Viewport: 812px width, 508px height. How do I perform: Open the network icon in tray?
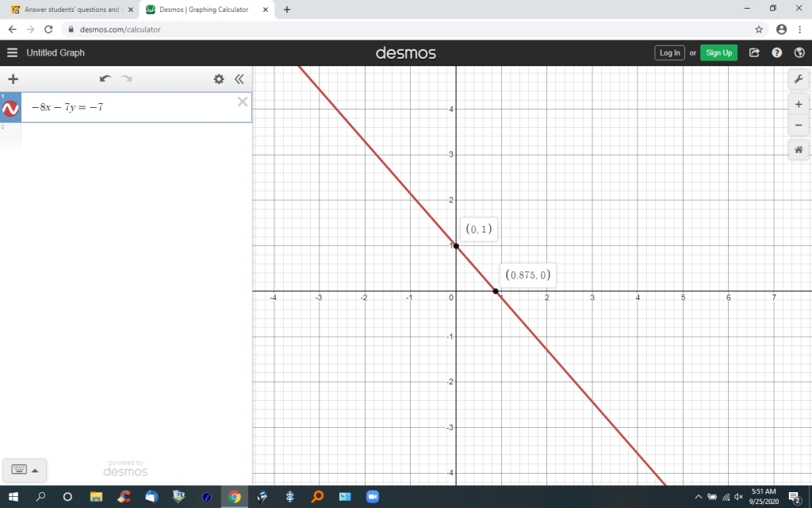(726, 497)
